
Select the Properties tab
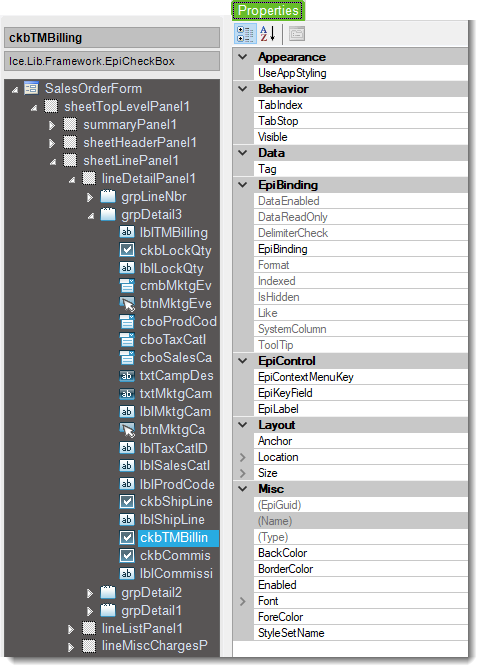click(268, 10)
